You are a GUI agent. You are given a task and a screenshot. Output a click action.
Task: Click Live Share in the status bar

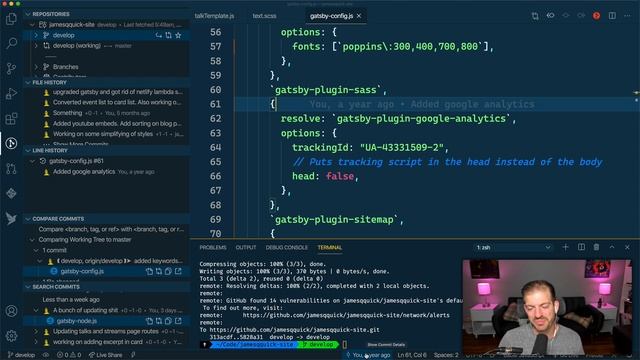click(x=105, y=355)
